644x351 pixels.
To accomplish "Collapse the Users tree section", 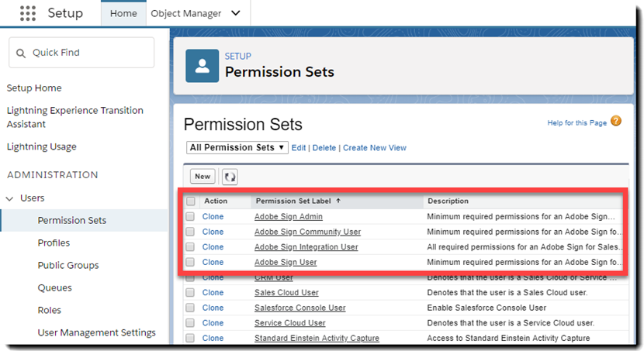I will click(10, 198).
